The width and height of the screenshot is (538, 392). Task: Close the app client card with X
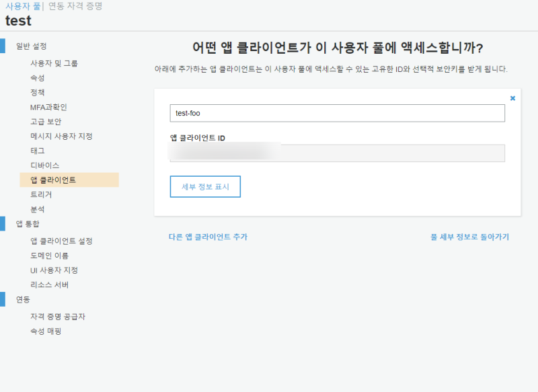coord(512,98)
